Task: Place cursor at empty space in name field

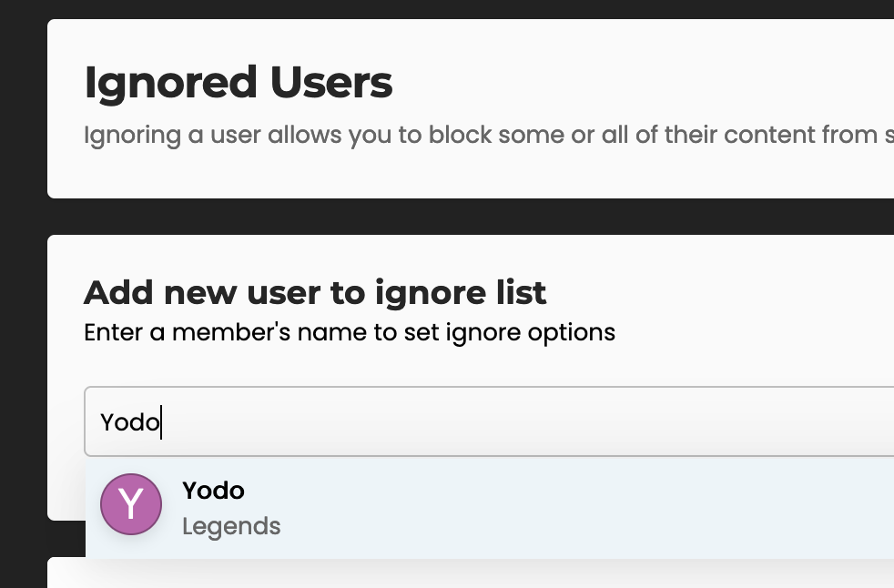Action: pyautogui.click(x=513, y=421)
